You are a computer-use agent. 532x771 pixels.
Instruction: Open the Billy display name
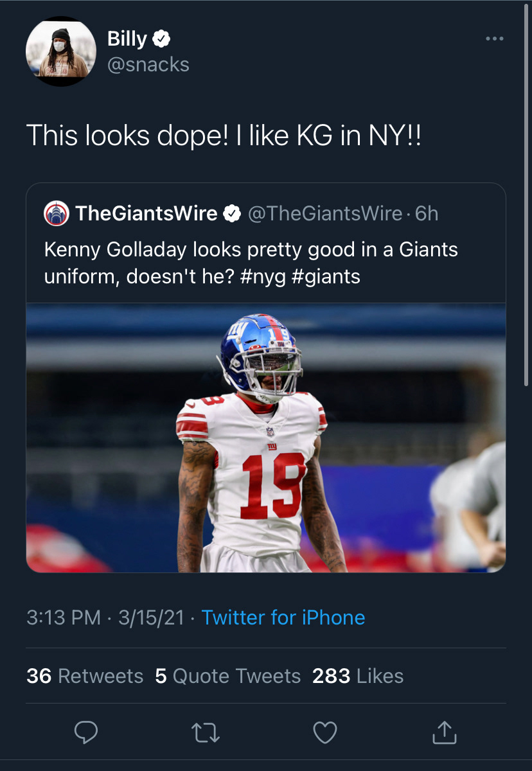point(127,39)
